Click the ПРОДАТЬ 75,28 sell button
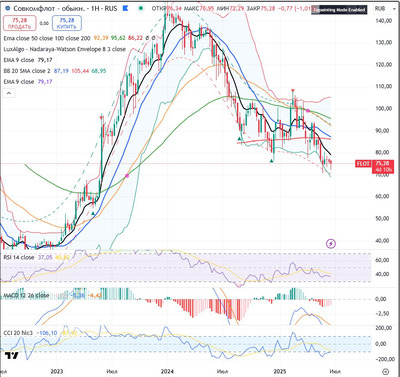The image size is (400, 377). [x=19, y=23]
